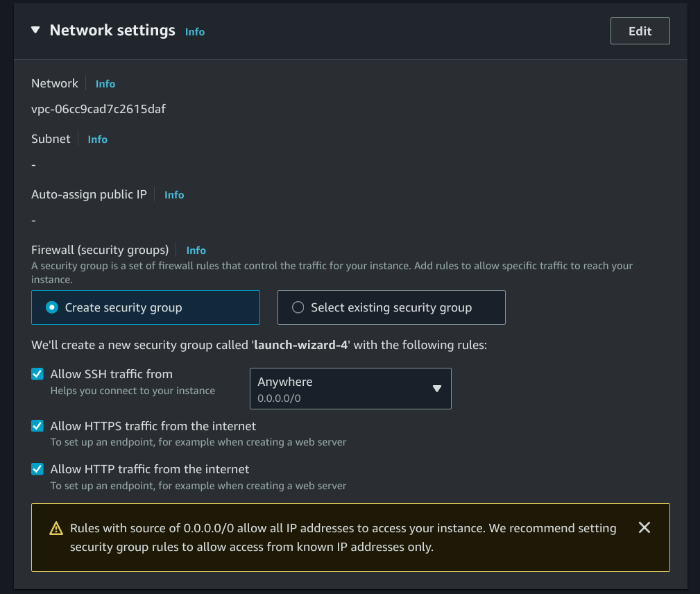This screenshot has width=700, height=594.
Task: Open Info link next to Subnet label
Action: point(97,139)
